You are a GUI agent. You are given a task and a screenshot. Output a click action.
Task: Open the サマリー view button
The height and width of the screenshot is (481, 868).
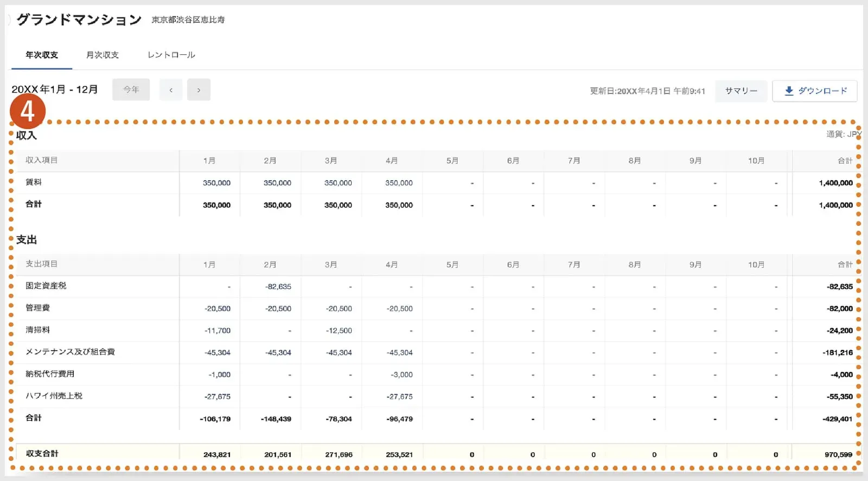tap(741, 91)
